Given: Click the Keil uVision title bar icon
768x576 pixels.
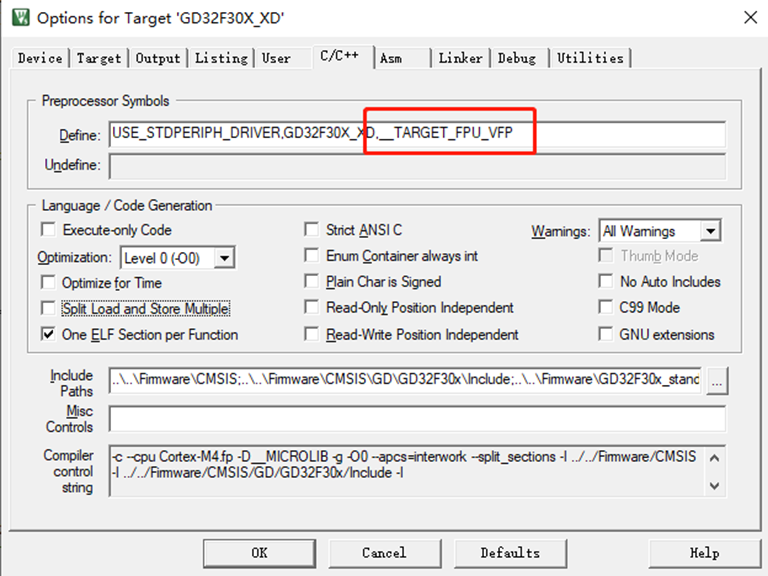Looking at the screenshot, I should click(x=21, y=17).
